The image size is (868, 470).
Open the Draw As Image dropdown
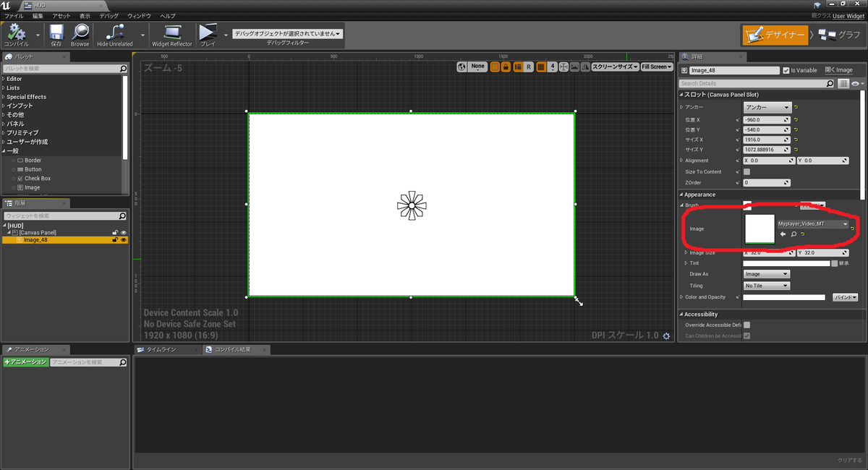pyautogui.click(x=767, y=275)
